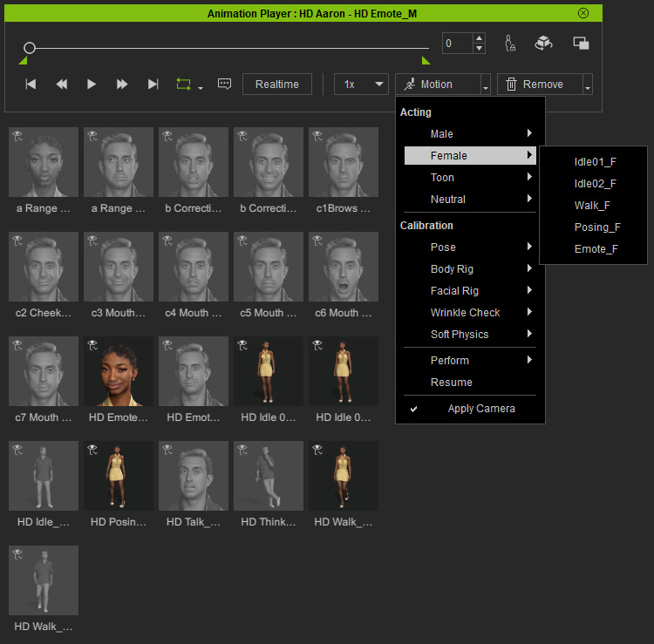Click the timeline slider playhead handle

pos(29,48)
